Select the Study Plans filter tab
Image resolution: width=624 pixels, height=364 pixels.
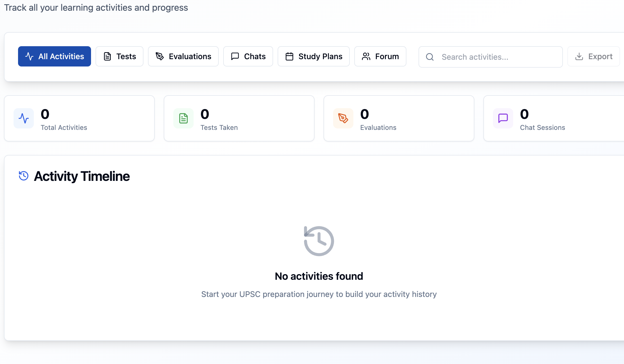point(313,56)
